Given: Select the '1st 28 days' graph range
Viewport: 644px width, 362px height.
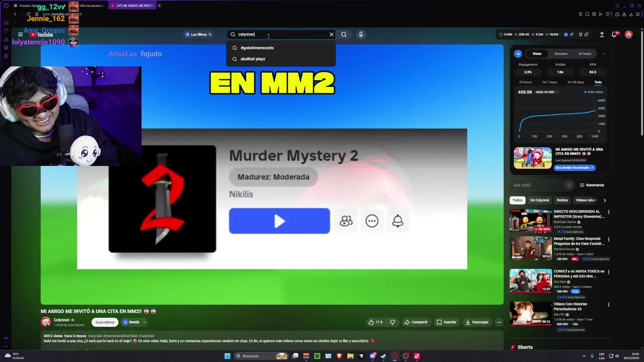Looking at the screenshot, I should point(576,82).
